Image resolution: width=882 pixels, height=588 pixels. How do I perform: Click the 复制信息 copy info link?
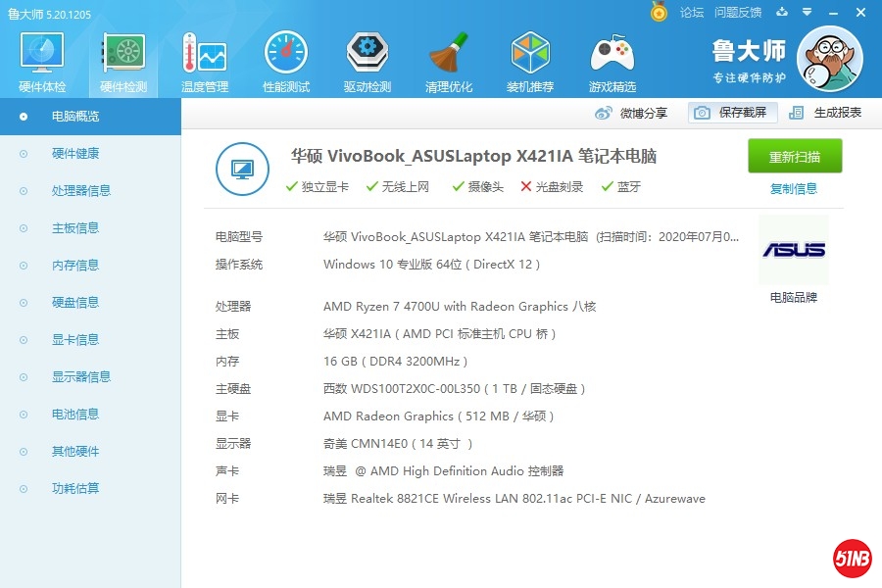(x=794, y=189)
